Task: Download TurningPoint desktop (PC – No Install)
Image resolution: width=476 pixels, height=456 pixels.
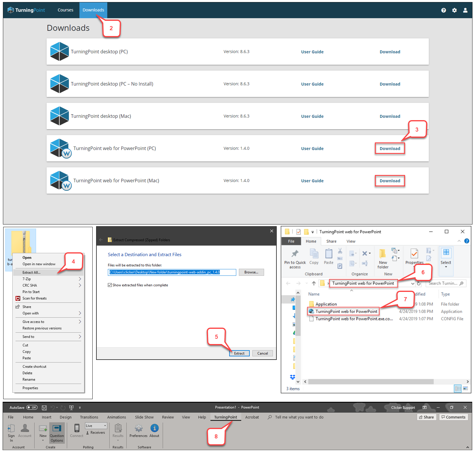Action: tap(390, 84)
